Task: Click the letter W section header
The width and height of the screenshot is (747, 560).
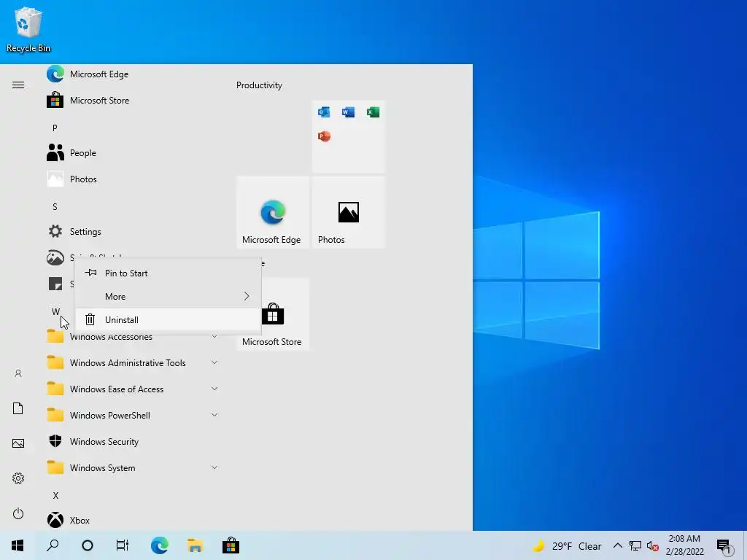Action: 55,311
